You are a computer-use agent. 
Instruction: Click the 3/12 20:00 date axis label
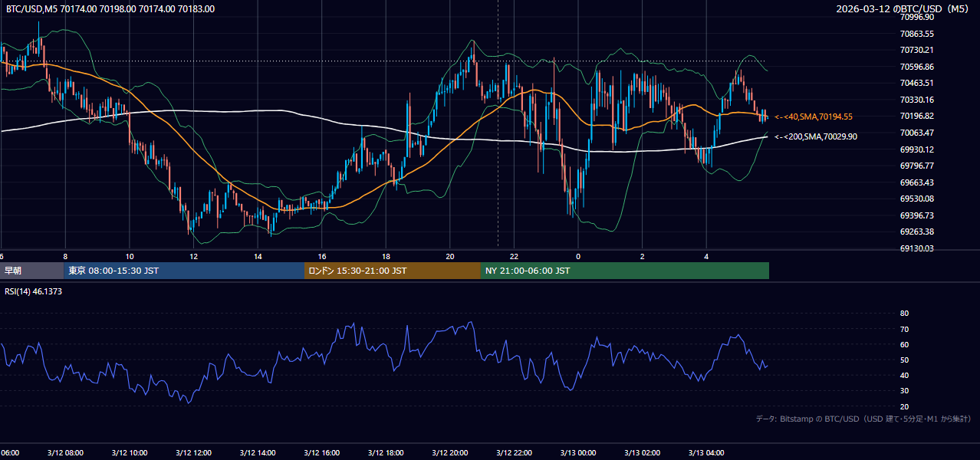pyautogui.click(x=450, y=453)
